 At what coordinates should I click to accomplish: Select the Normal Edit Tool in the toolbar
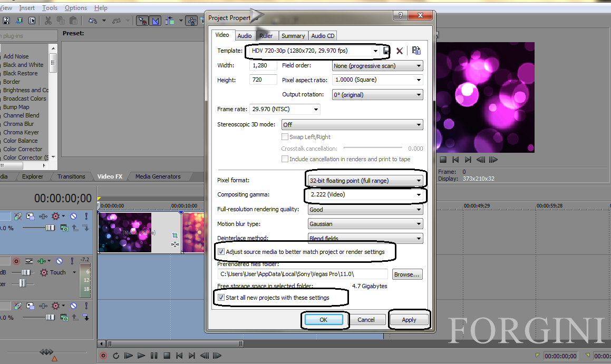[141, 20]
